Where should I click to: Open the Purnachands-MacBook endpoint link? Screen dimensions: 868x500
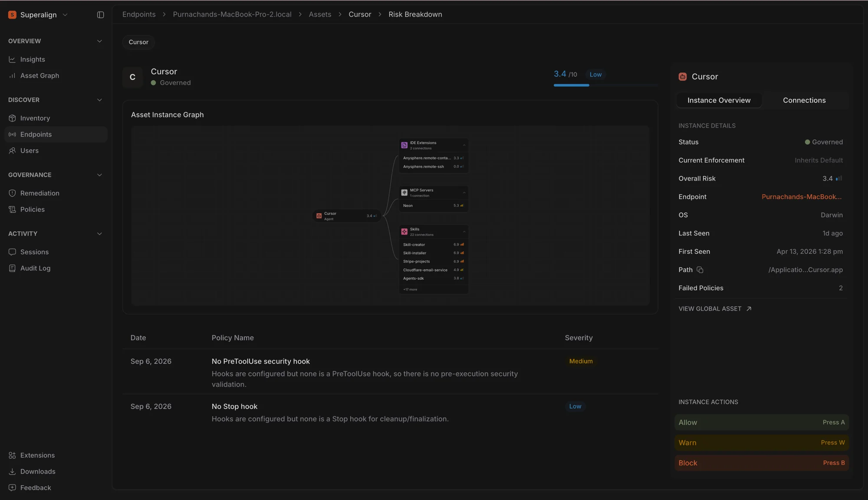tap(802, 197)
